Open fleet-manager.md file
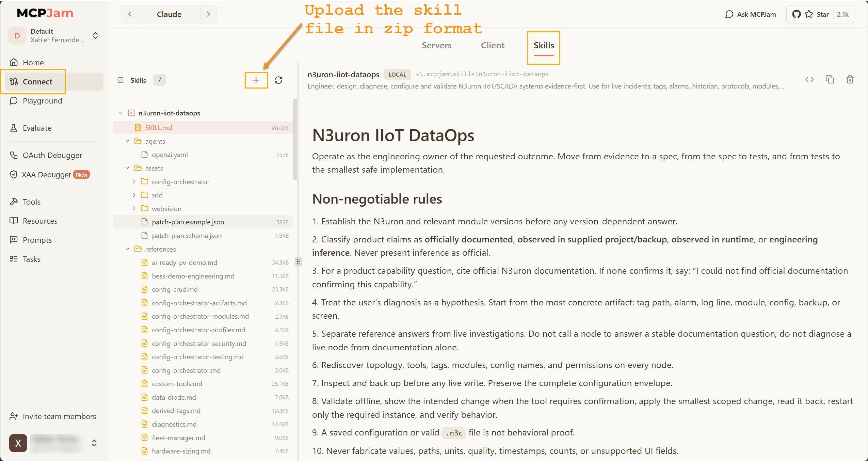 203,438
